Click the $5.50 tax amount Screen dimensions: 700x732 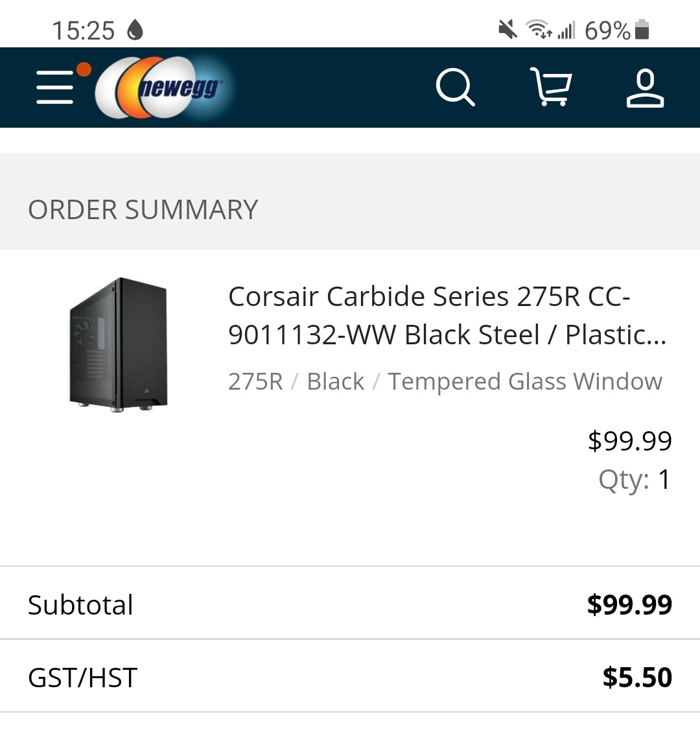[637, 678]
